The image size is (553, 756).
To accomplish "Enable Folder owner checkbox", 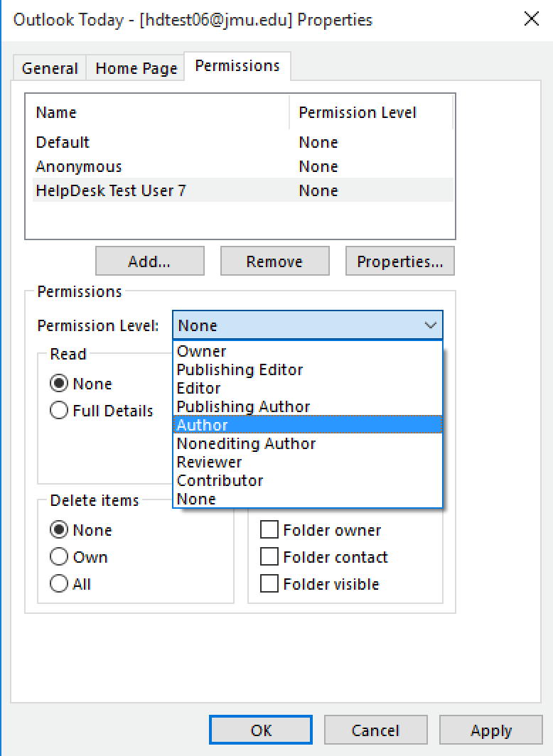I will 269,530.
